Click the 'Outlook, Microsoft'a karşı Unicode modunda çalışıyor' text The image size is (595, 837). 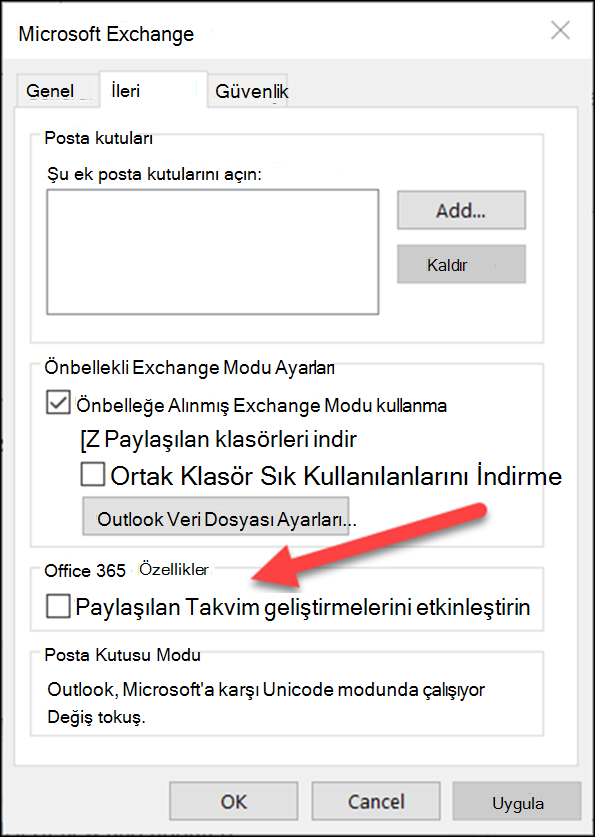(x=266, y=690)
